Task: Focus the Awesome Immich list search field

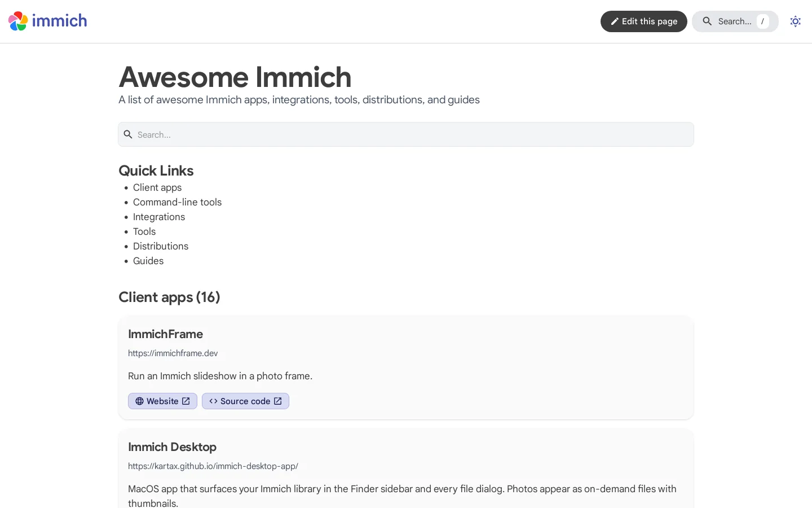Action: pos(406,134)
